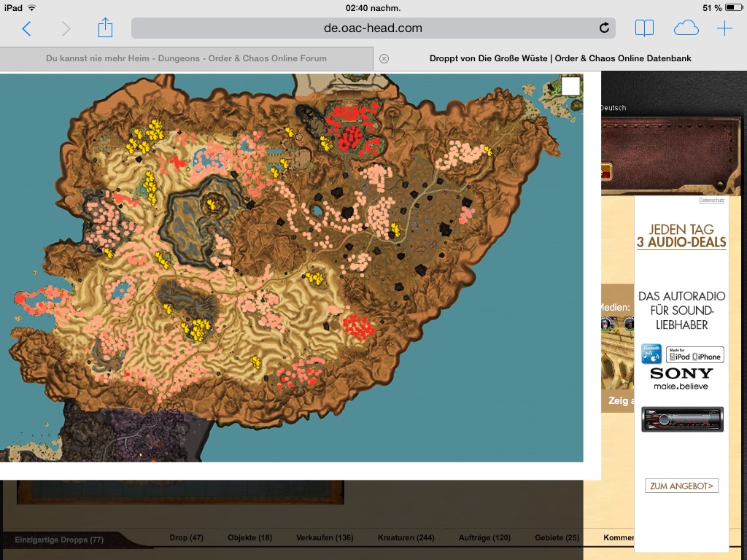Close map overlay with white square button
This screenshot has width=747, height=560.
pyautogui.click(x=570, y=86)
